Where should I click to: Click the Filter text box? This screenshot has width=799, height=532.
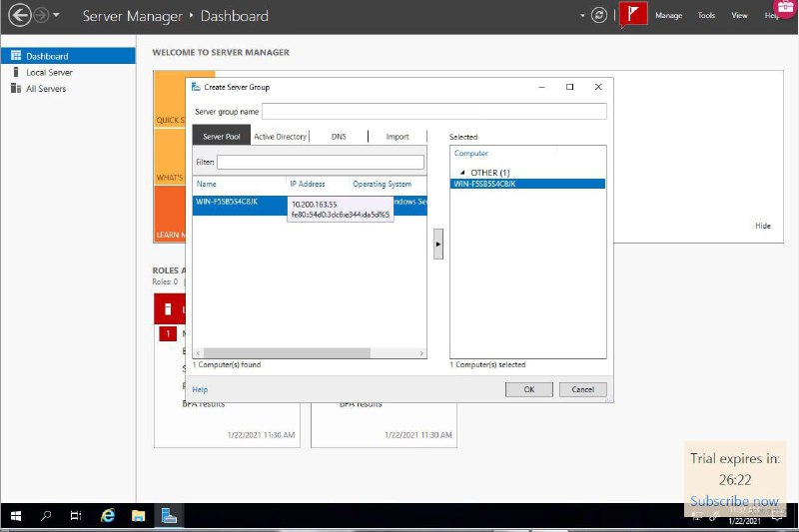[x=321, y=162]
